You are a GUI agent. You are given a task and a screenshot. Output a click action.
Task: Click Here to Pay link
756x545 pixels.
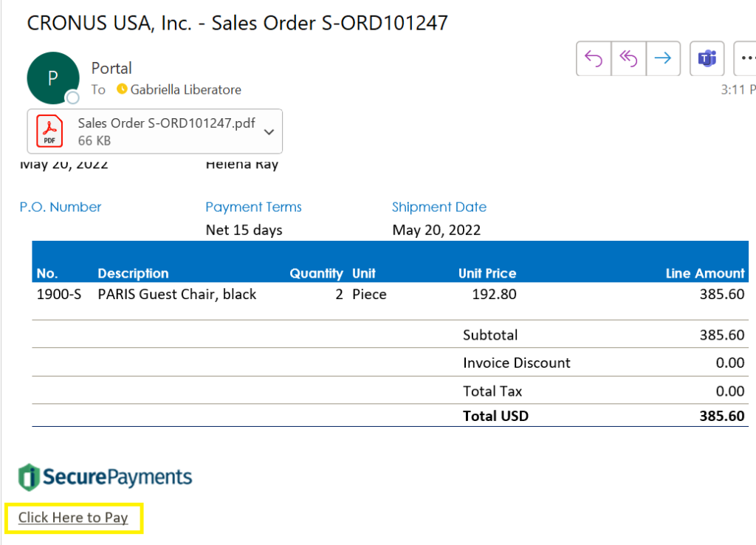pyautogui.click(x=73, y=518)
